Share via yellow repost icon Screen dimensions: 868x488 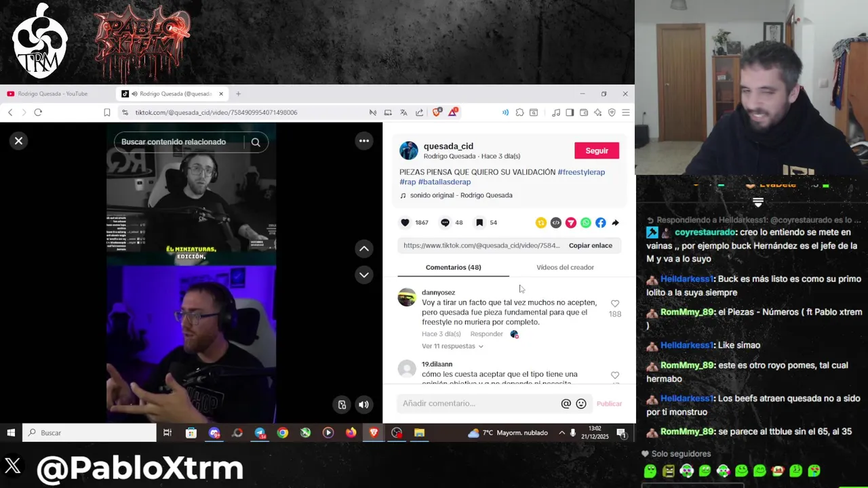point(540,222)
